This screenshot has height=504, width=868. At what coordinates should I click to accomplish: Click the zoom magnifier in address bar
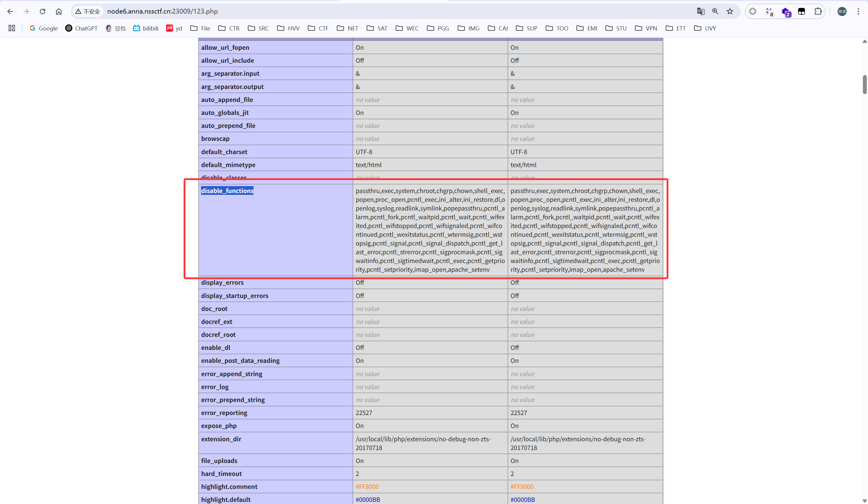point(715,11)
